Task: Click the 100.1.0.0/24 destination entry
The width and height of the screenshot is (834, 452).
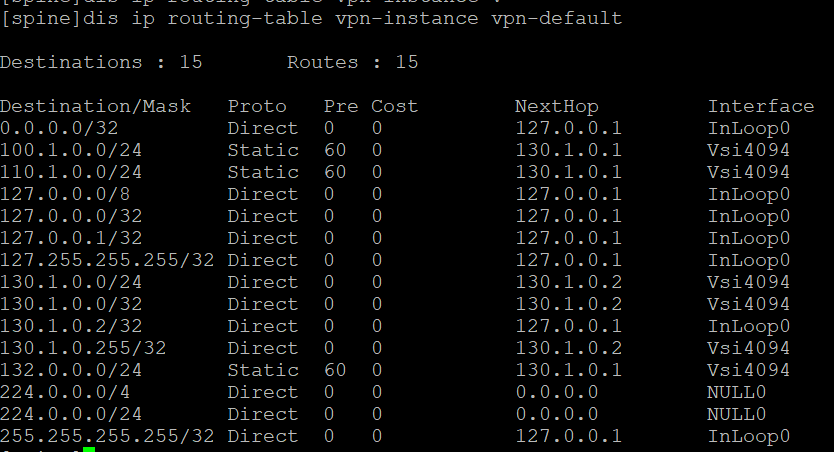Action: 71,150
